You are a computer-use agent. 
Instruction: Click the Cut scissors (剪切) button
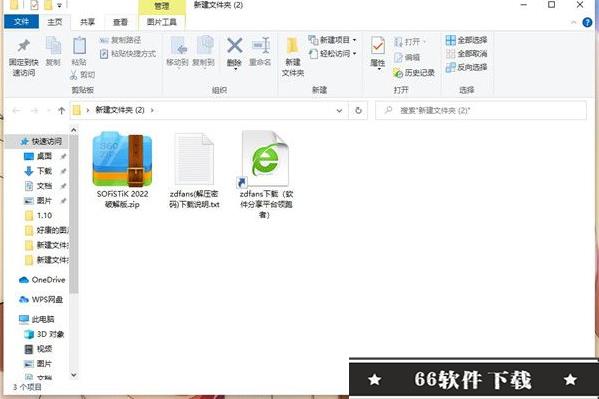83,75
